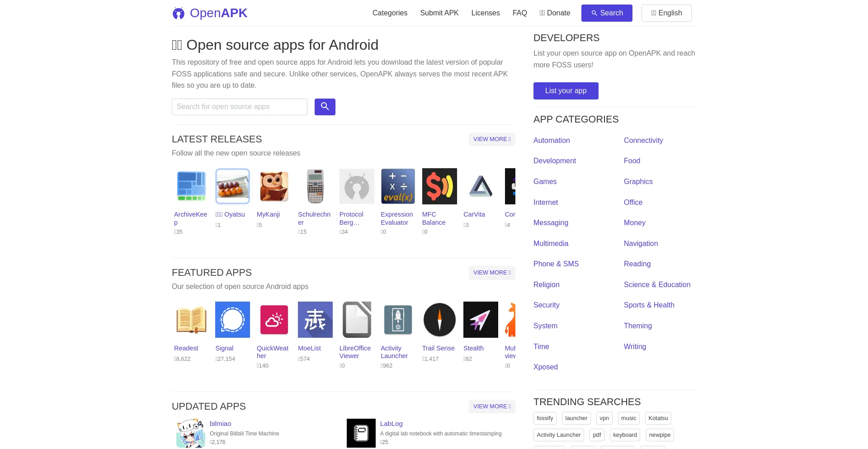Open the LabLog notebook icon
The height and width of the screenshot is (449, 868).
361,433
